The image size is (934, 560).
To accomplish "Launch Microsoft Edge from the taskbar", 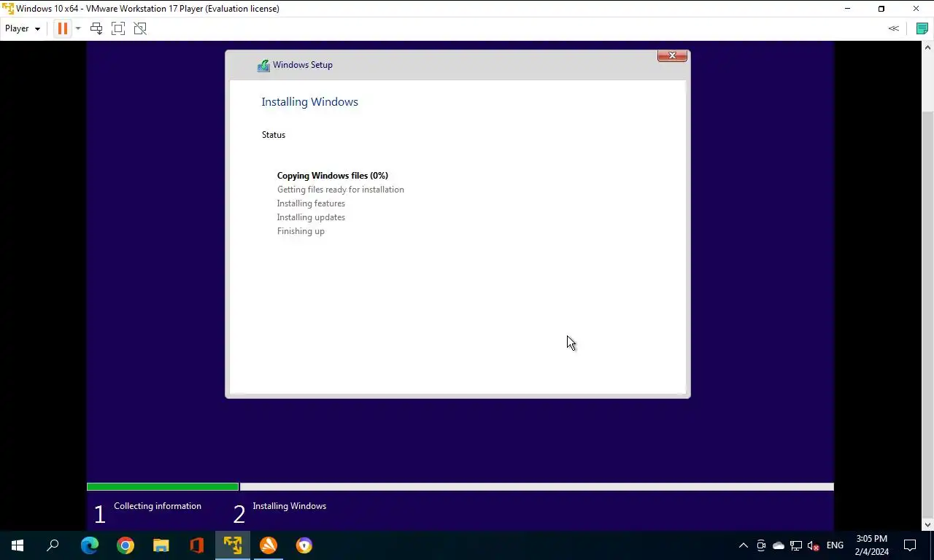I will 90,545.
